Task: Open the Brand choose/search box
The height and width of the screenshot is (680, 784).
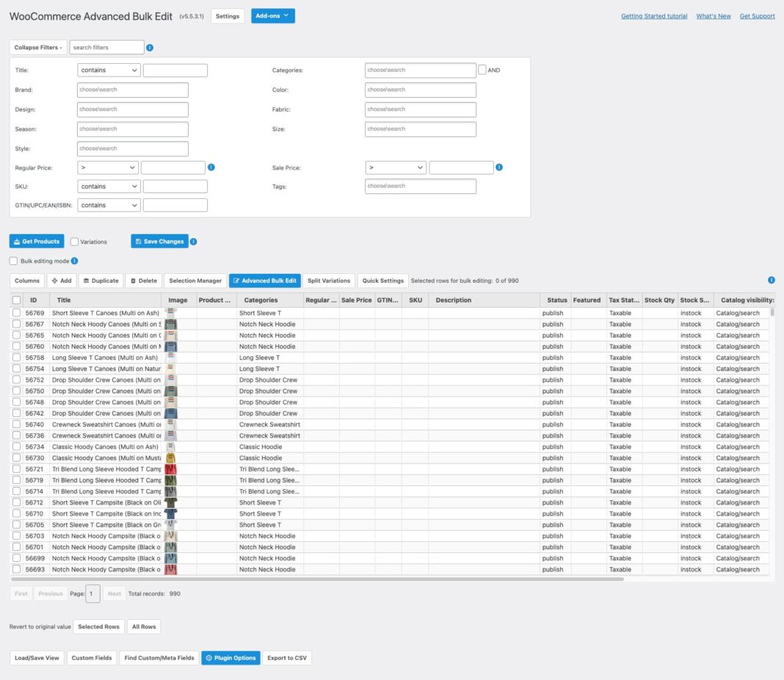Action: click(132, 90)
